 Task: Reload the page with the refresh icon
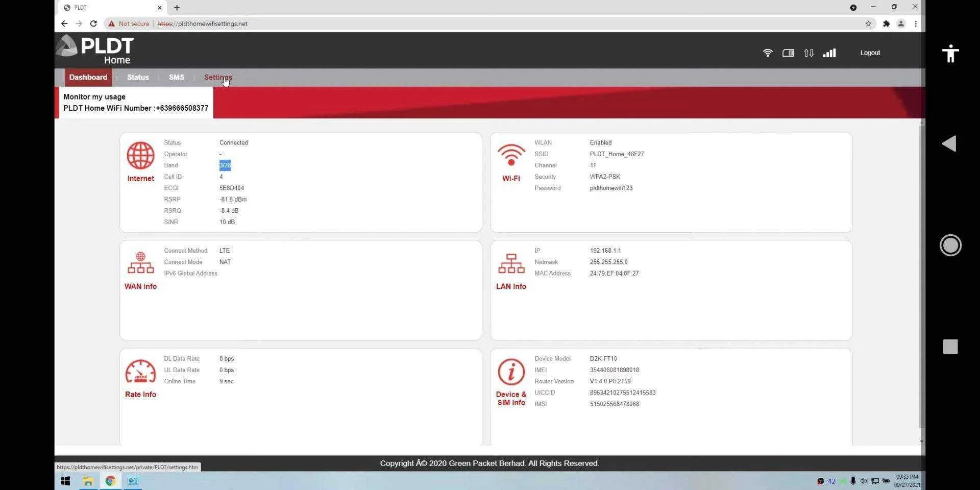point(93,23)
